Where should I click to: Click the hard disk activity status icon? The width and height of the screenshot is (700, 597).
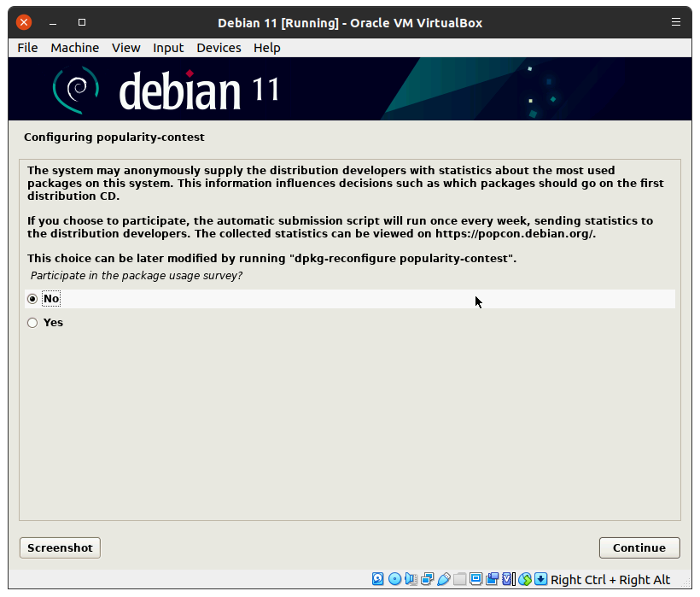(x=378, y=579)
